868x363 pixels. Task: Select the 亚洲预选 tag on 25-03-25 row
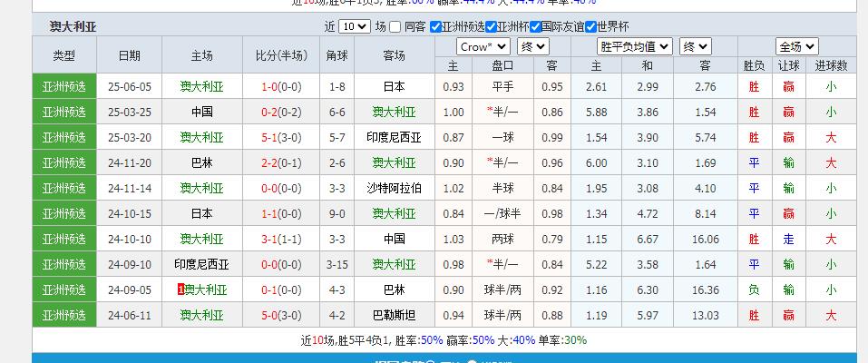(x=64, y=112)
